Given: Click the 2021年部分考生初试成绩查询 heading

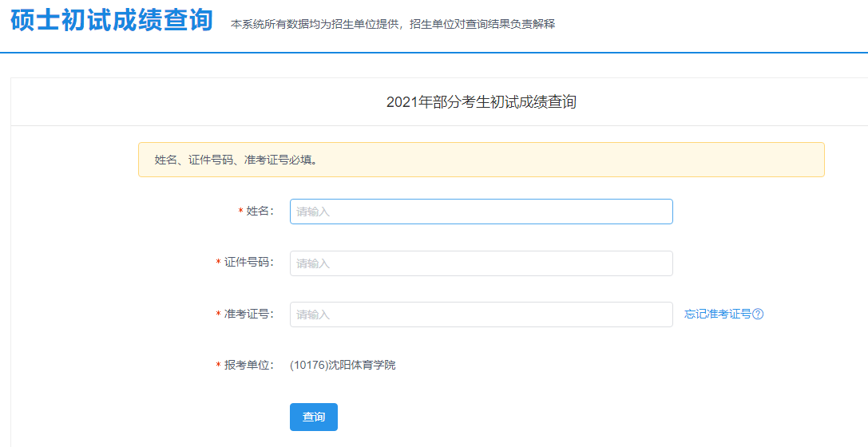Looking at the screenshot, I should point(481,102).
